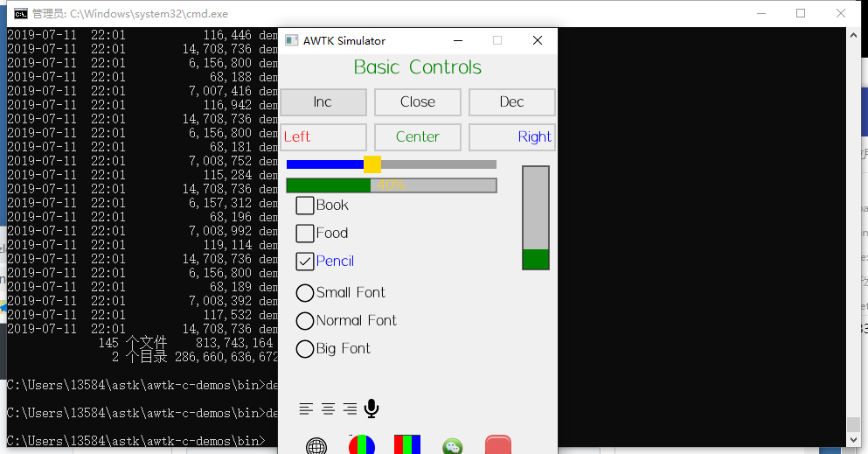Click the Basic Controls heading text
The height and width of the screenshot is (454, 868).
click(418, 67)
